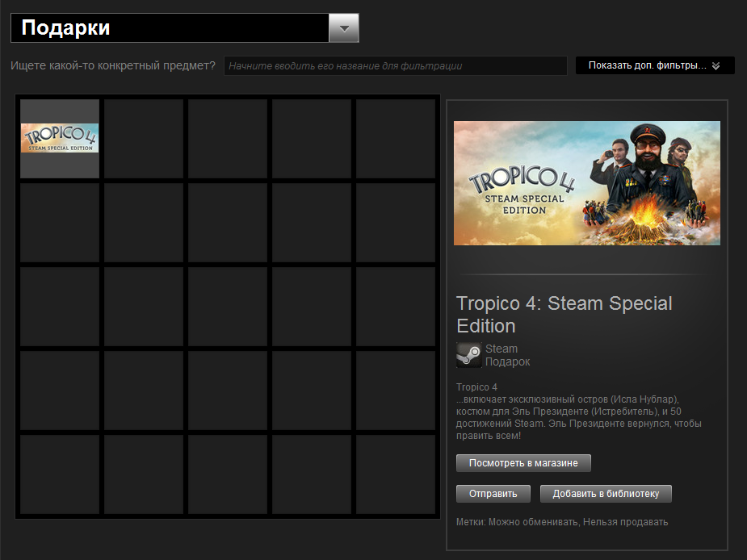
Task: Click the Подарок item type label
Action: [x=507, y=362]
